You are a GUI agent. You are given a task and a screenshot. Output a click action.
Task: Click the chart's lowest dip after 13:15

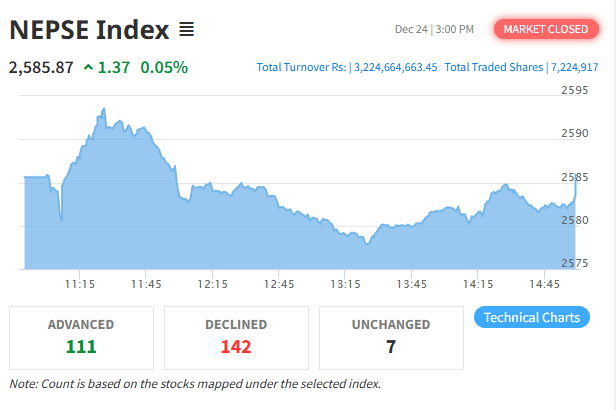(367, 243)
